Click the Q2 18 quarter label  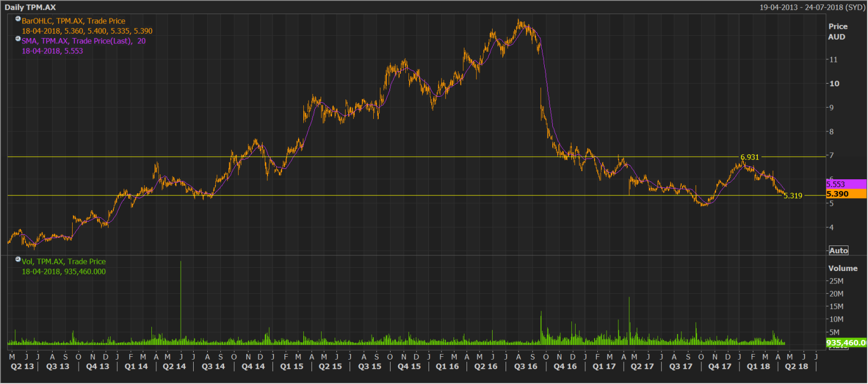coord(796,367)
